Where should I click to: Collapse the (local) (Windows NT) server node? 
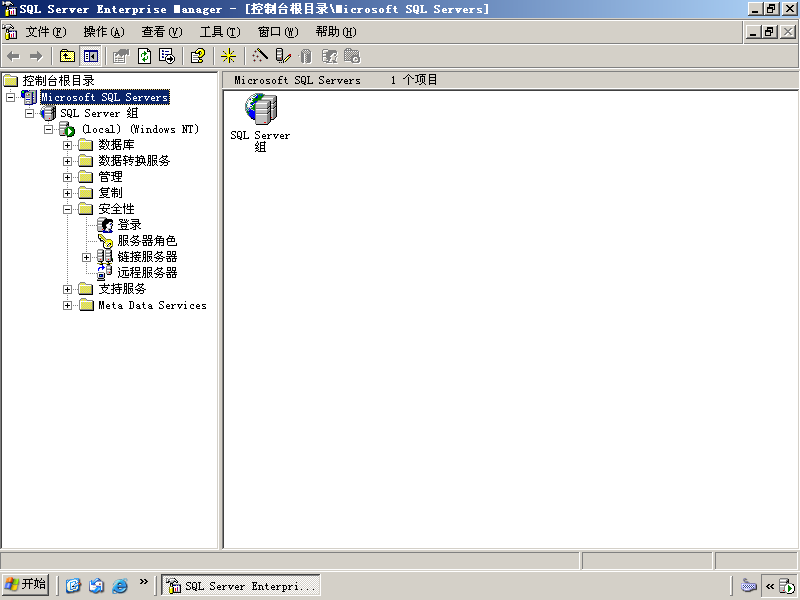click(48, 130)
